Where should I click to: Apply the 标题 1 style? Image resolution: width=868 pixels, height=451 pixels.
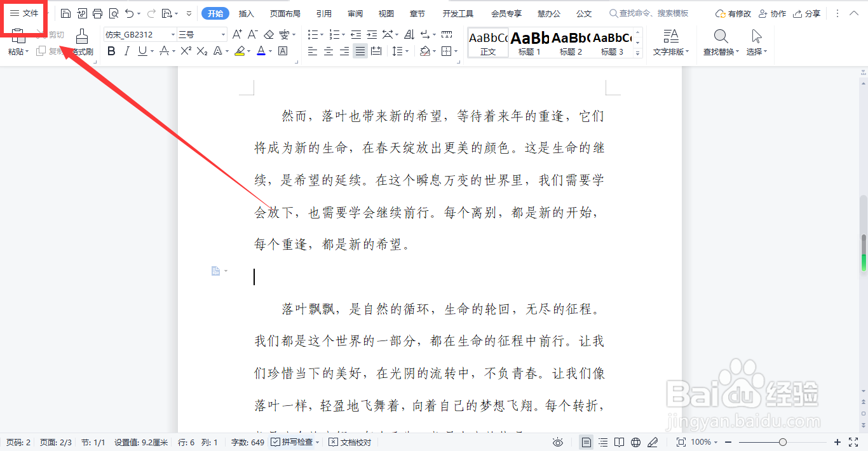click(529, 43)
